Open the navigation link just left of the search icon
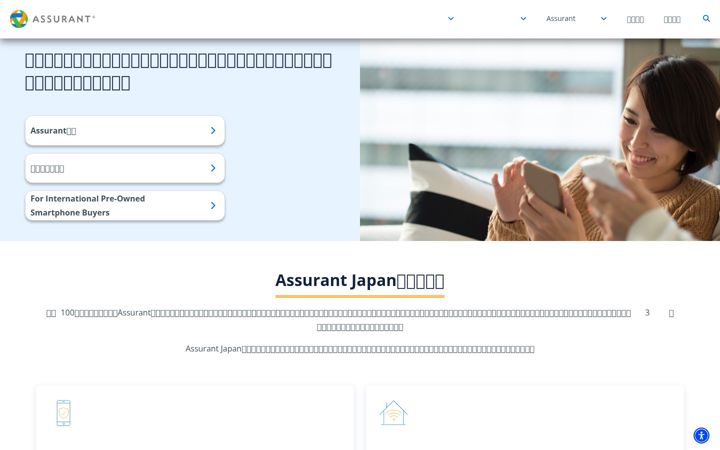The width and height of the screenshot is (720, 450). click(x=672, y=19)
